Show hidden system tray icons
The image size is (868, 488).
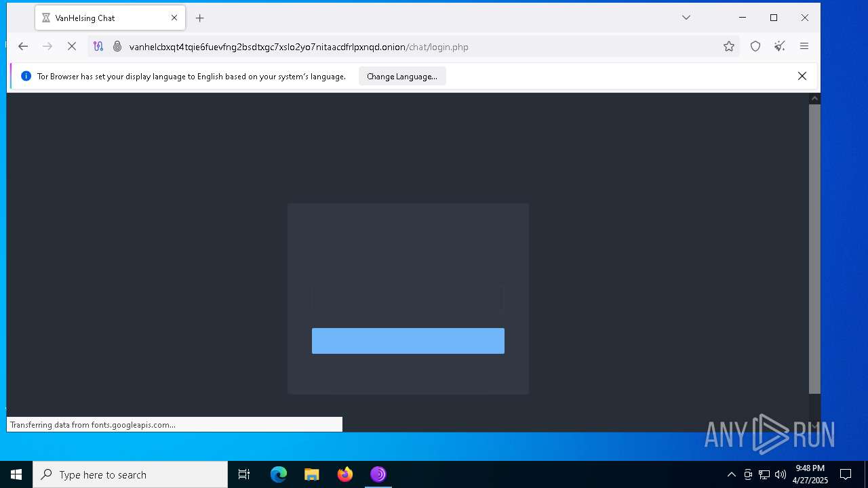[731, 474]
